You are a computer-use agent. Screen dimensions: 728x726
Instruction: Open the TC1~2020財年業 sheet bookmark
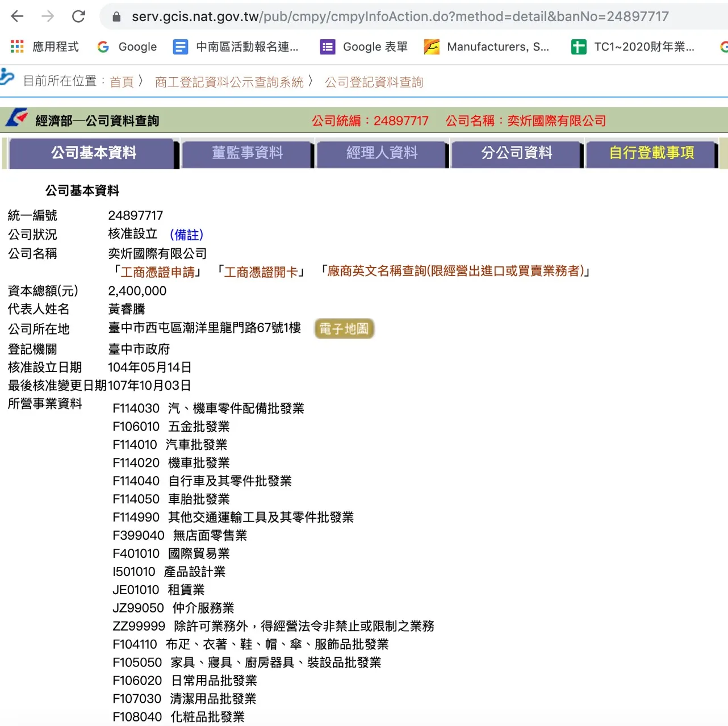(x=633, y=47)
